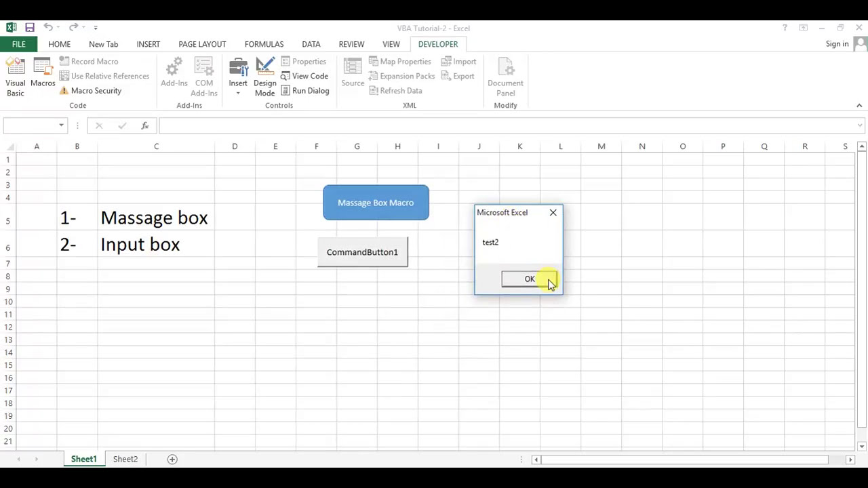Open the Visual Basic editor

click(16, 77)
